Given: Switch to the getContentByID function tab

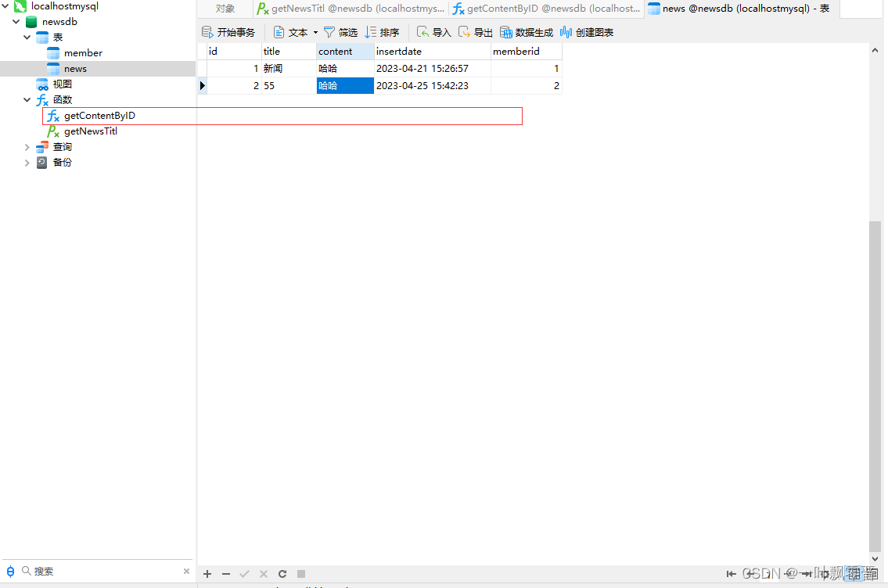Looking at the screenshot, I should 547,9.
